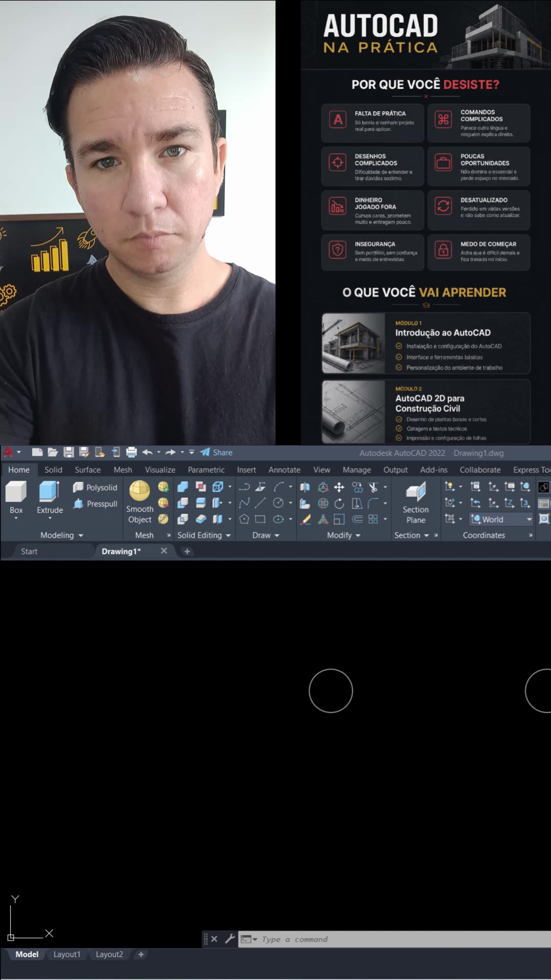Screen dimensions: 551x980
Task: Open Customize Quick Access Toolbar dropdown
Action: click(x=192, y=452)
